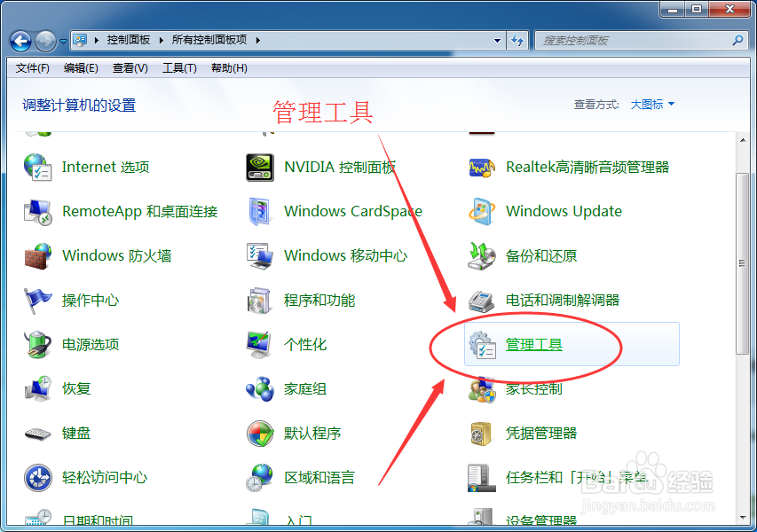Open the 恢复 icon
Screen dimensions: 757x532
tap(38, 389)
